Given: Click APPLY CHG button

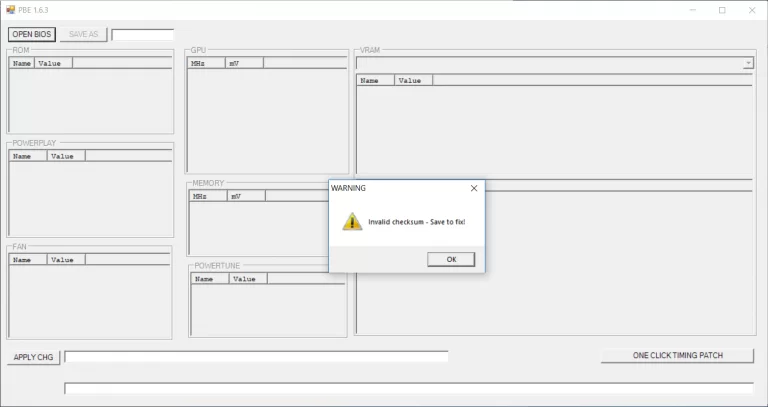Looking at the screenshot, I should [x=33, y=358].
